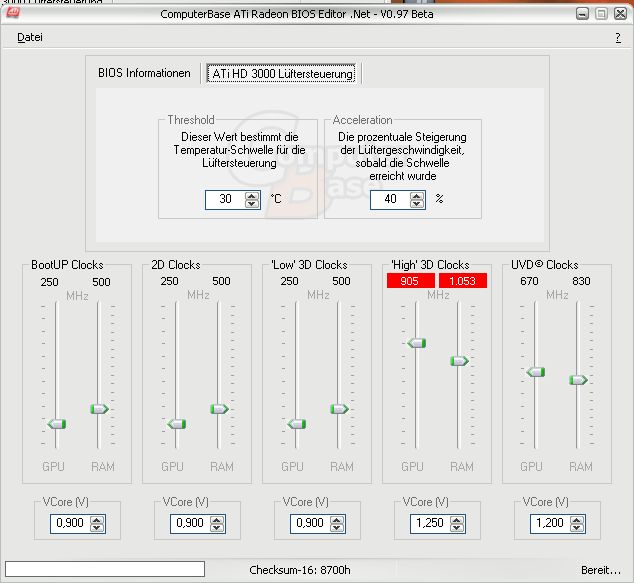Image resolution: width=634 pixels, height=583 pixels.
Task: Click the 'High' 3D Clocks RAM slider handle
Action: point(459,361)
